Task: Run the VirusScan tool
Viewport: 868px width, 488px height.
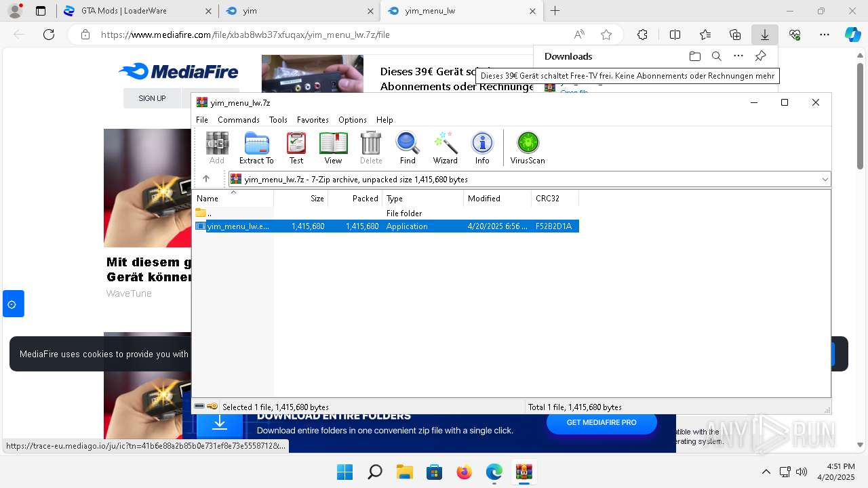Action: 528,148
